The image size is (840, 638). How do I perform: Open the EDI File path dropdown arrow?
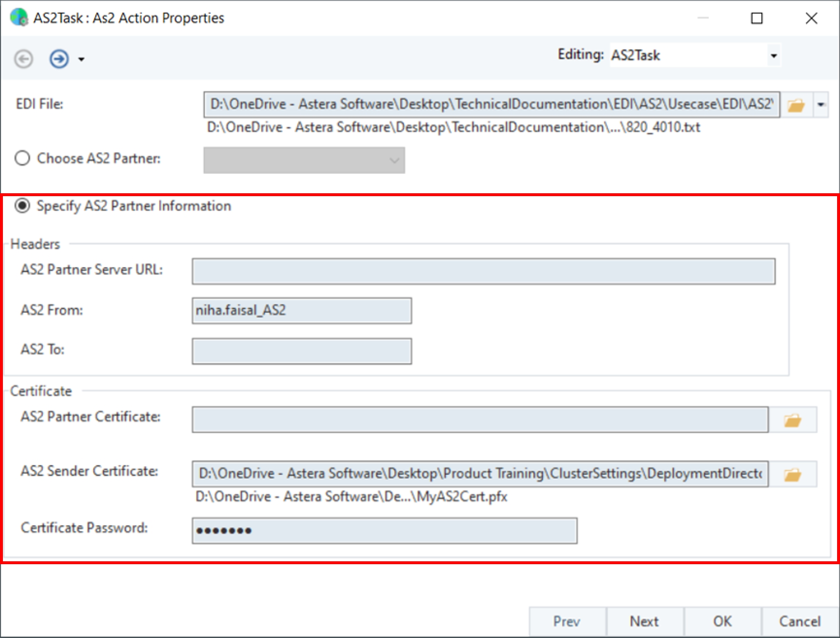[821, 105]
